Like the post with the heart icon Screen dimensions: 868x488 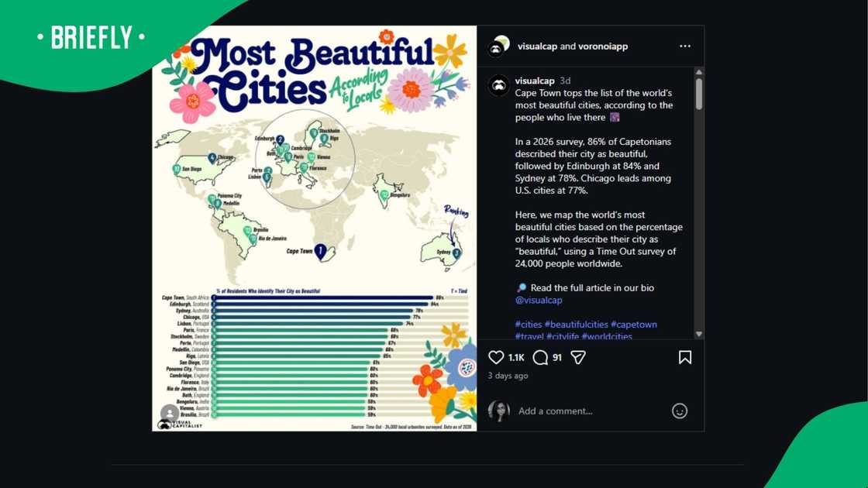click(496, 357)
